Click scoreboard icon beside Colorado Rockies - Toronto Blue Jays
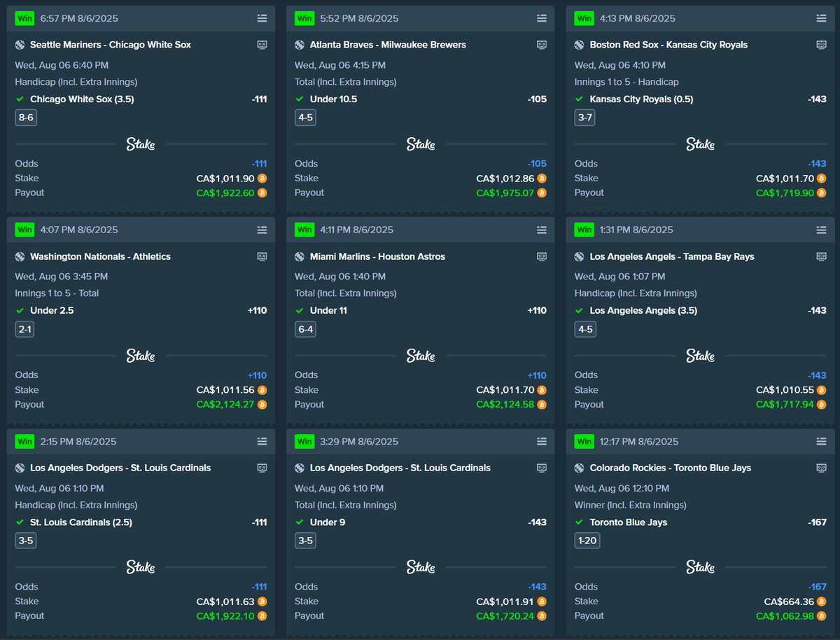 pyautogui.click(x=822, y=468)
